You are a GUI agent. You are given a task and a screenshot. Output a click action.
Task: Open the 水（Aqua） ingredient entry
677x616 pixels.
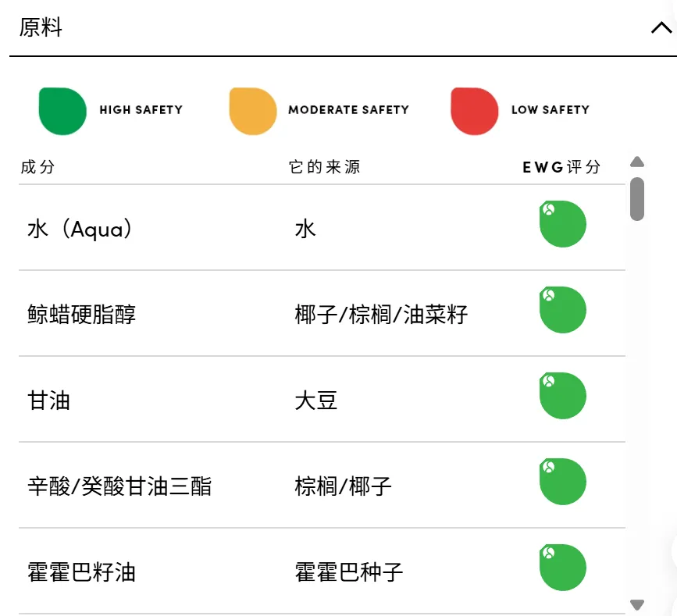[78, 229]
